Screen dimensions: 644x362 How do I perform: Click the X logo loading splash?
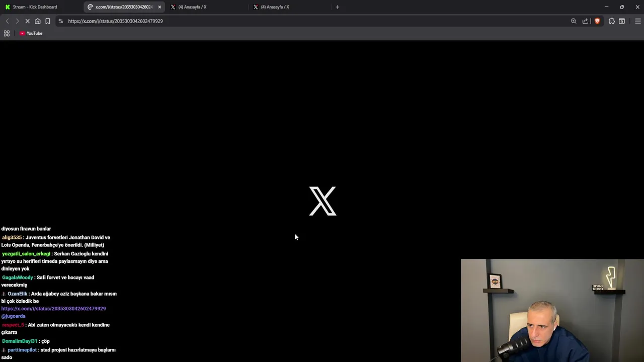pyautogui.click(x=323, y=201)
